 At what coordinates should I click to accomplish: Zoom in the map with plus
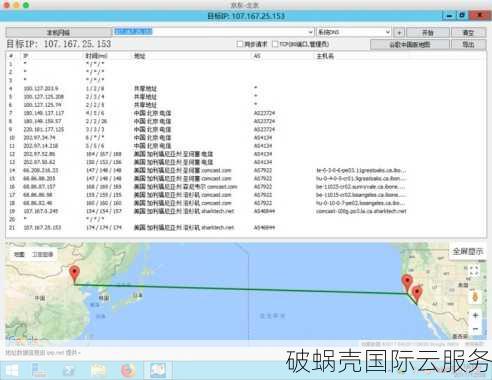pos(475,315)
